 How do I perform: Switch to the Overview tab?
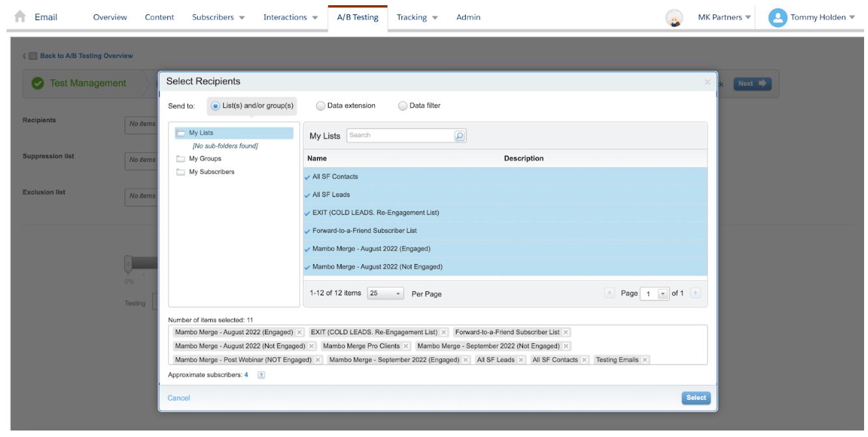tap(110, 17)
